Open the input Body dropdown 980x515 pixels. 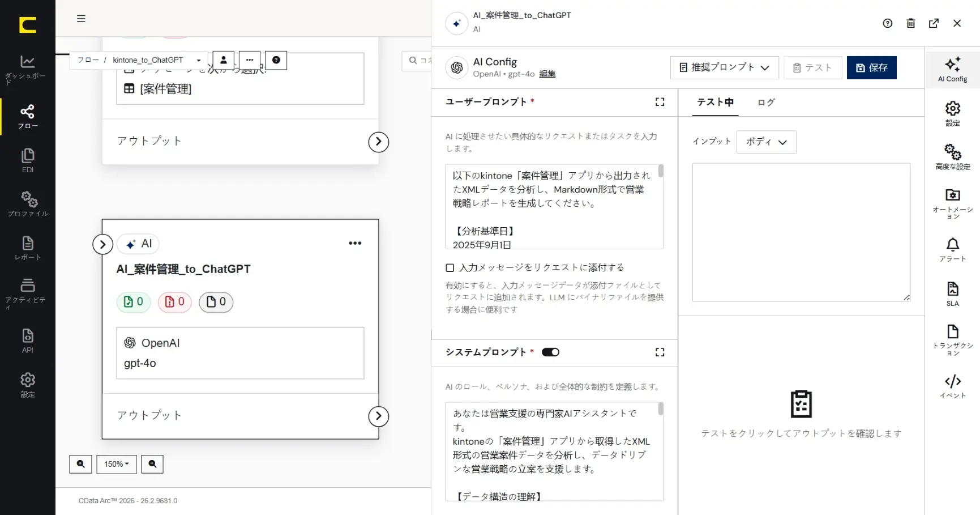pos(767,142)
